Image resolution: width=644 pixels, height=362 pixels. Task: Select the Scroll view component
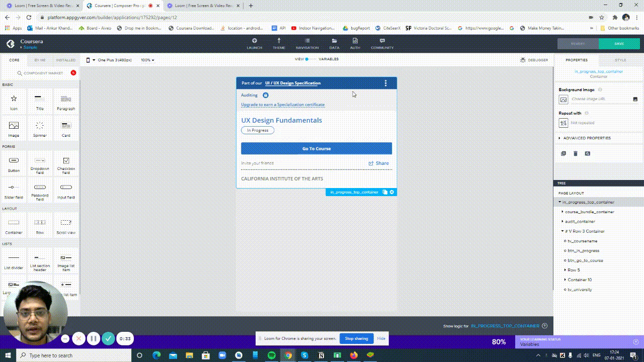click(66, 225)
